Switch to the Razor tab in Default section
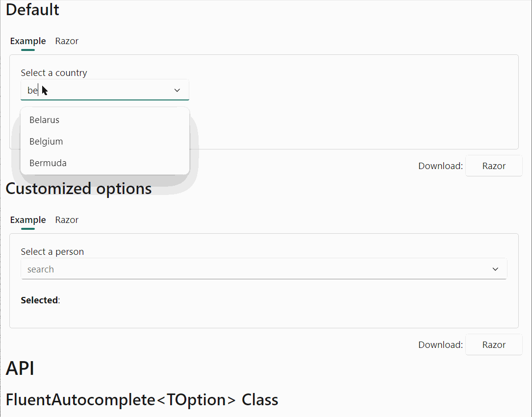Image resolution: width=532 pixels, height=417 pixels. [67, 41]
